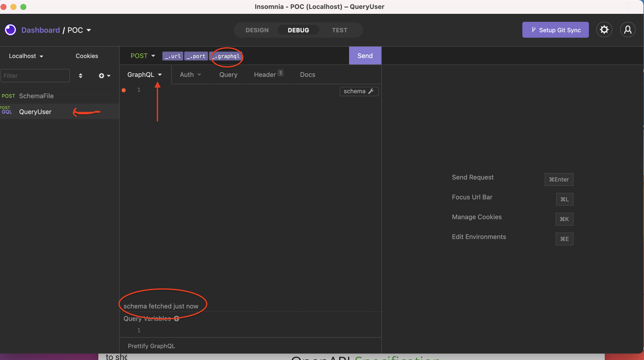
Task: Open schema actions with the wrench icon
Action: click(x=371, y=91)
